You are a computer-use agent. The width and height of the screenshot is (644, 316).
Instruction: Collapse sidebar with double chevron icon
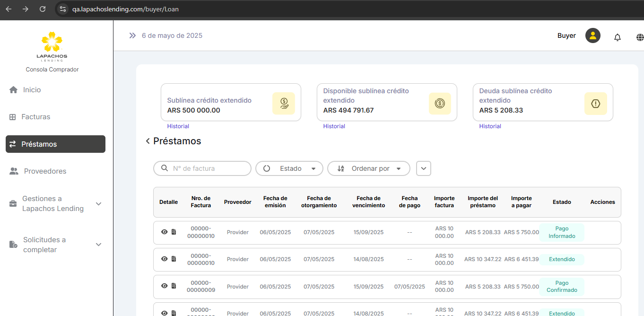pos(132,35)
